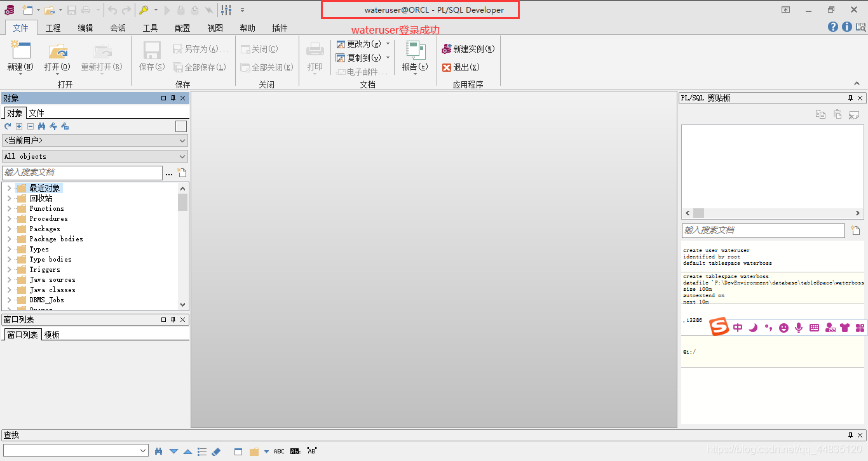Open the <当前用户> dropdown
This screenshot has height=461, width=868.
[95, 140]
